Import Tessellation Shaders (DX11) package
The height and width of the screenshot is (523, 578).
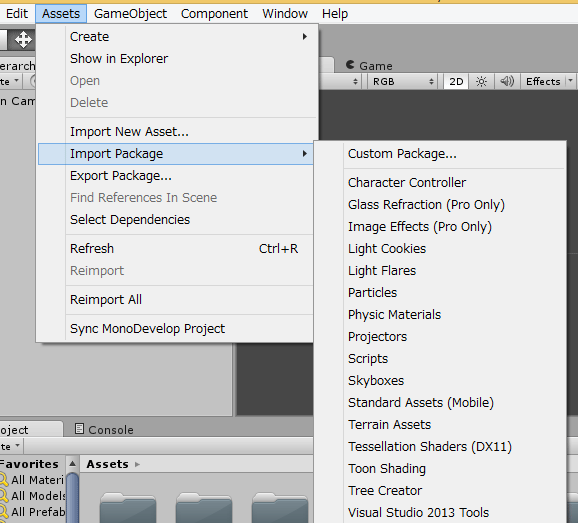440,447
